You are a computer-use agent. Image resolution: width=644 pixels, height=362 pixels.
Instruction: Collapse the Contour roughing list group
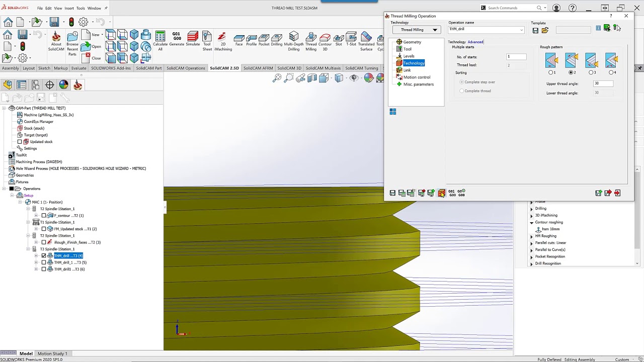[x=531, y=222]
